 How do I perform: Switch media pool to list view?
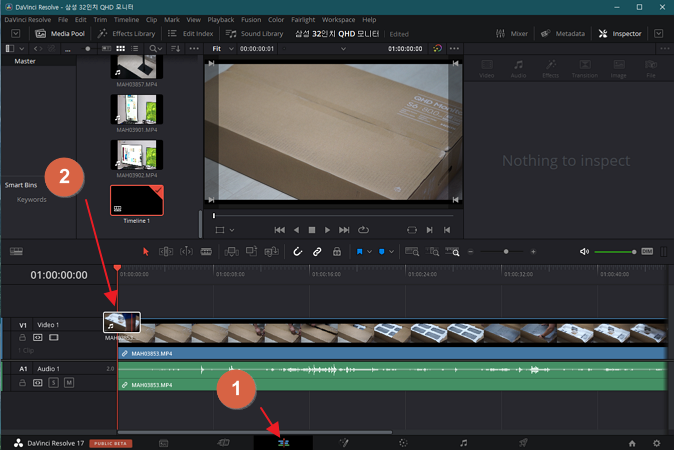pos(135,49)
